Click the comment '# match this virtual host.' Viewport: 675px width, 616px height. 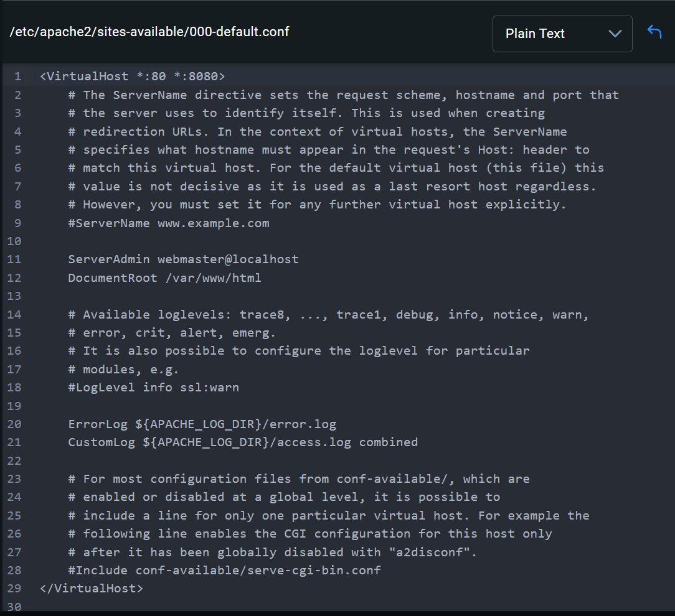(336, 168)
